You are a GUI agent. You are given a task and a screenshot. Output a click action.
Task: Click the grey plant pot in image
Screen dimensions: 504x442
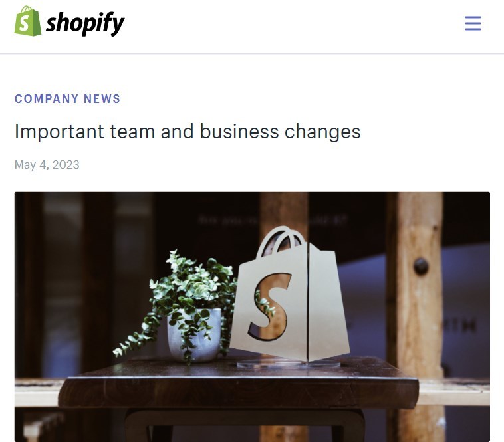click(194, 334)
